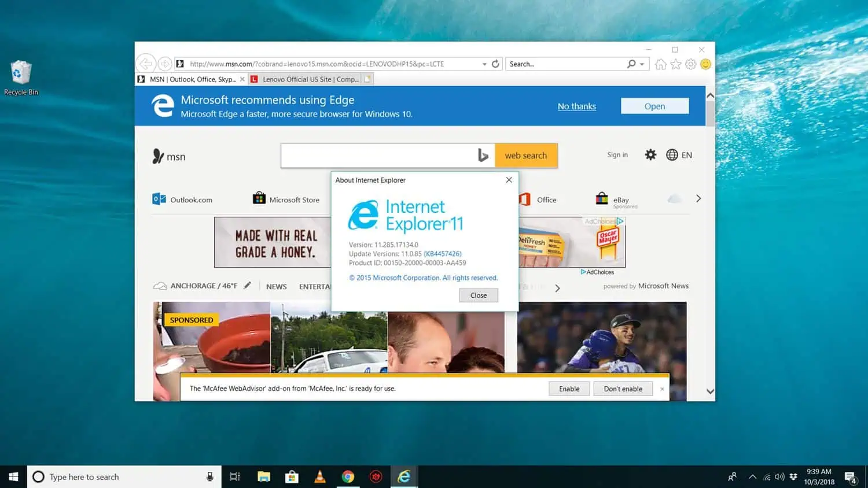This screenshot has height=488, width=868.
Task: Open the IE Tools gear icon
Action: click(x=690, y=64)
